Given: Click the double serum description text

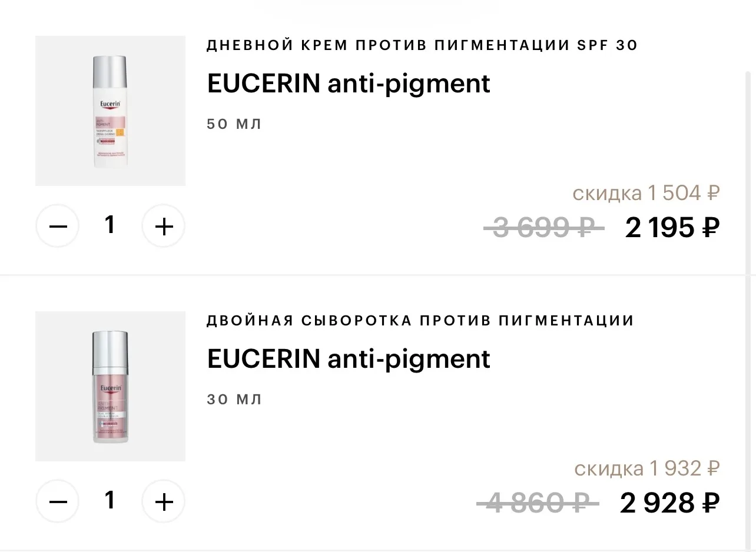Looking at the screenshot, I should click(x=420, y=321).
